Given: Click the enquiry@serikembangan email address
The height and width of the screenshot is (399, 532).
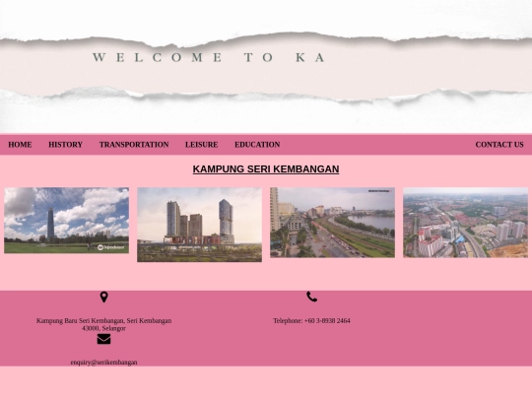Looking at the screenshot, I should tap(103, 363).
